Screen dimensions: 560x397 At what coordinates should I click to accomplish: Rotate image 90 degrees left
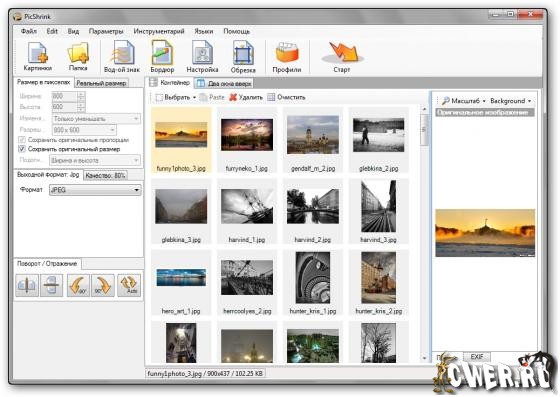[x=79, y=285]
